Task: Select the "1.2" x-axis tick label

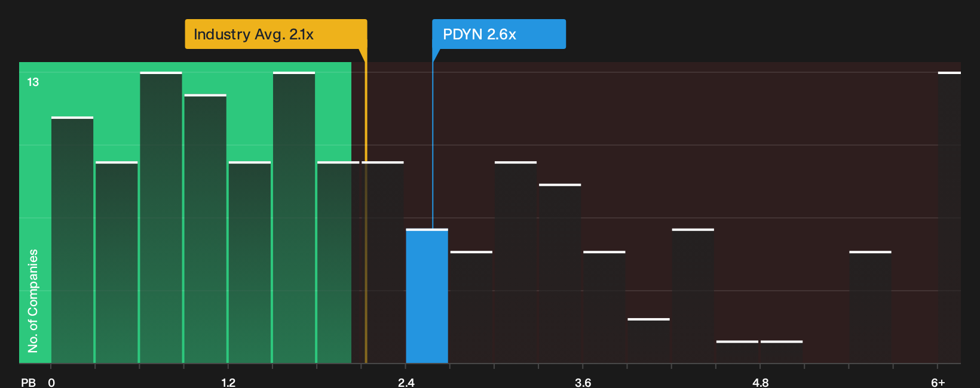Action: tap(228, 383)
